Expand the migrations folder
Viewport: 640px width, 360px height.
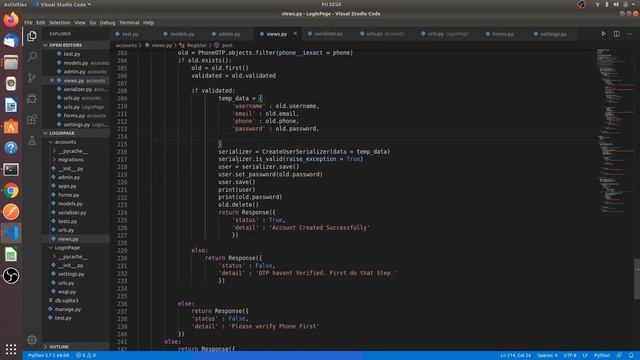coord(71,160)
